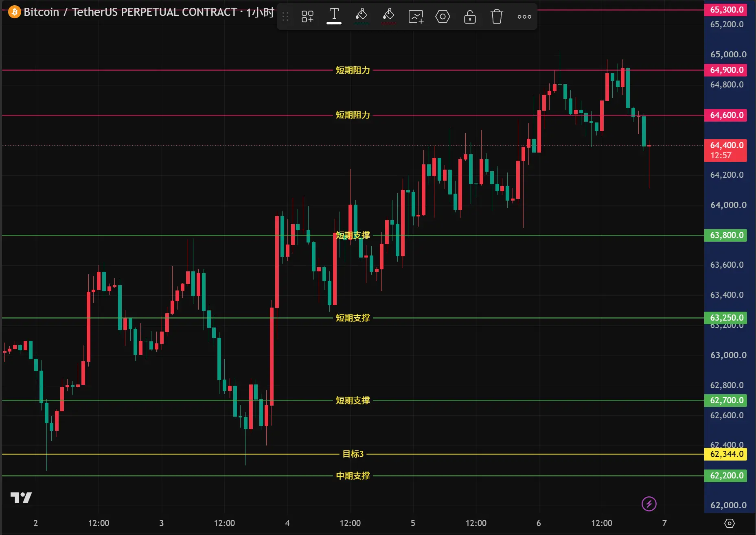Toggle the lock on the selected drawing
Screen dimensions: 756x535
coord(470,17)
